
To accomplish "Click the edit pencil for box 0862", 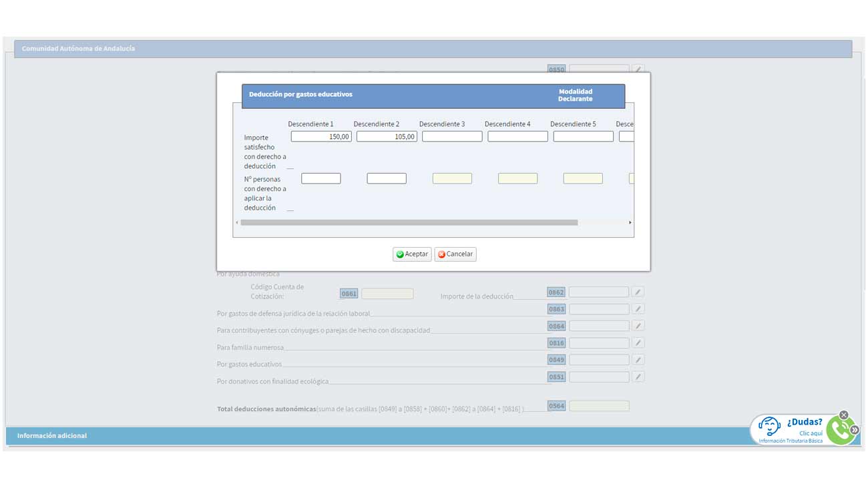I will point(638,292).
